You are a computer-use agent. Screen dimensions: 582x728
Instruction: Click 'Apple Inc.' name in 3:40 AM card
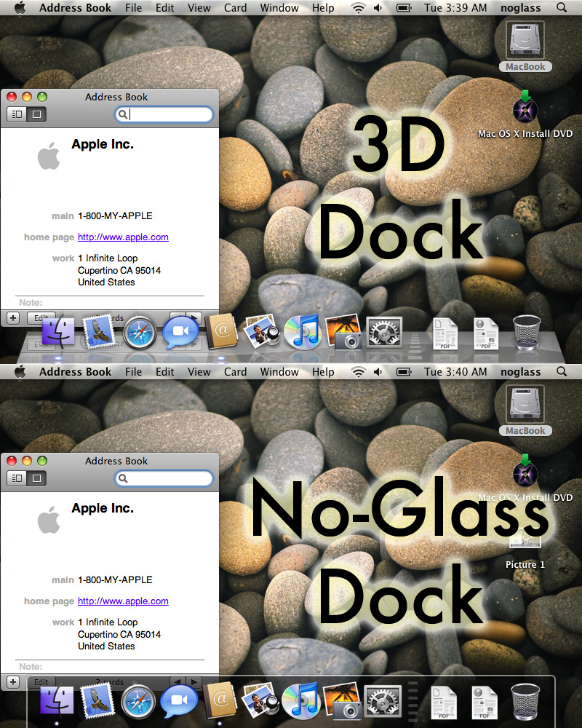coord(103,508)
